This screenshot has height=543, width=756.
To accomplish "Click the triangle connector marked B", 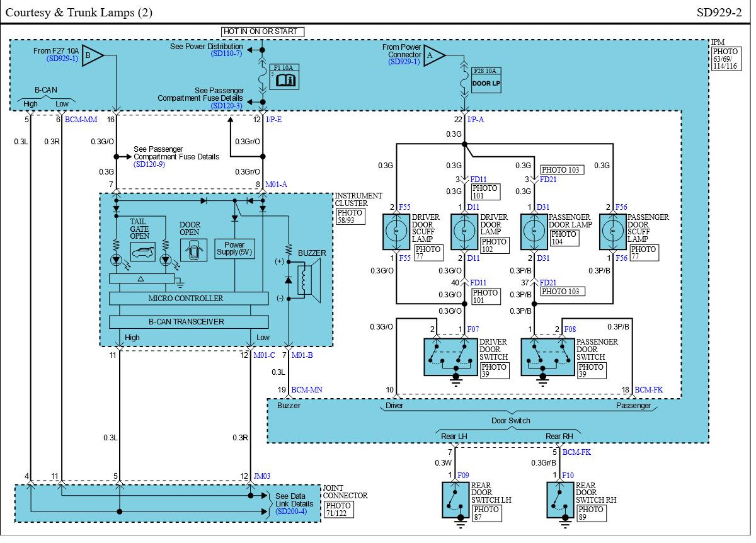I will pos(92,55).
